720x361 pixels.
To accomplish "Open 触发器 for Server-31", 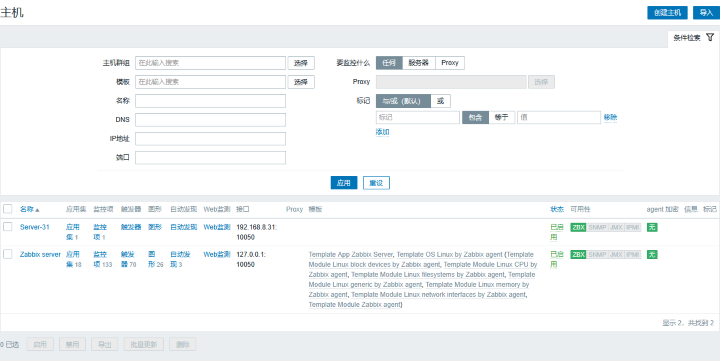I will point(131,227).
